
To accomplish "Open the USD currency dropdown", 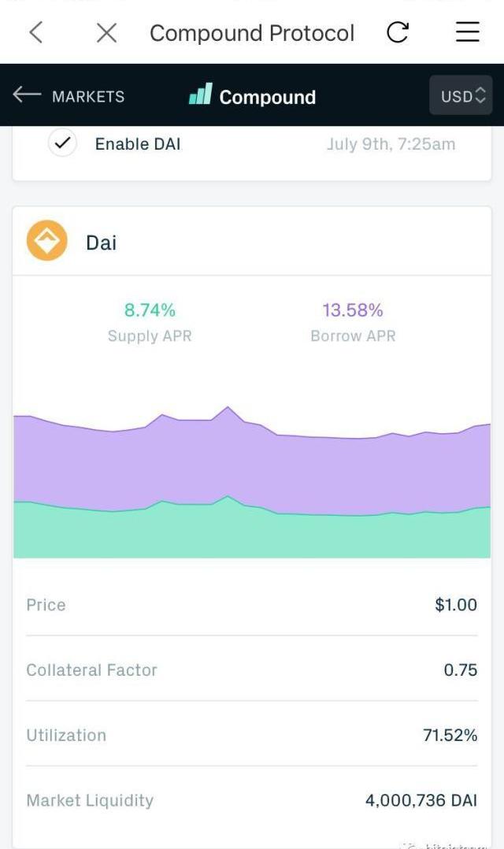I will pyautogui.click(x=461, y=96).
